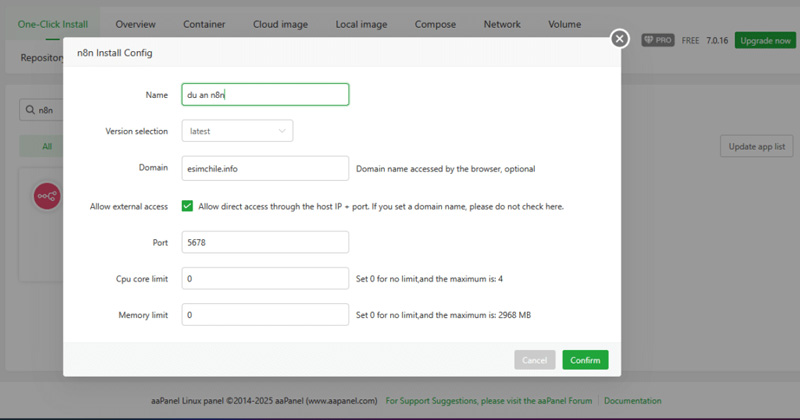Click Update app list button
Screen dimensions: 800x420
[757, 146]
